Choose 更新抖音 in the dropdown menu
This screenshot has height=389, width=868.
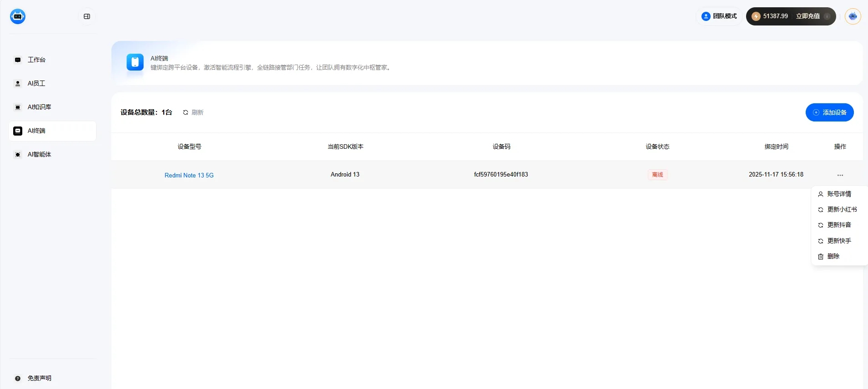[839, 225]
